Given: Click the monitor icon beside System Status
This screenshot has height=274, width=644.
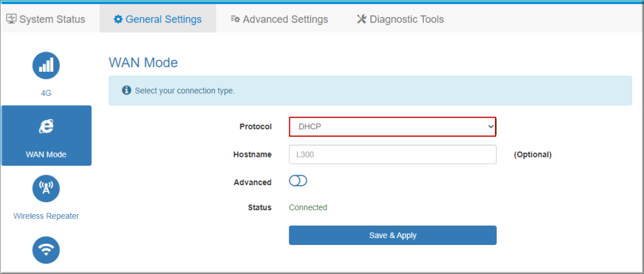Looking at the screenshot, I should coord(11,20).
